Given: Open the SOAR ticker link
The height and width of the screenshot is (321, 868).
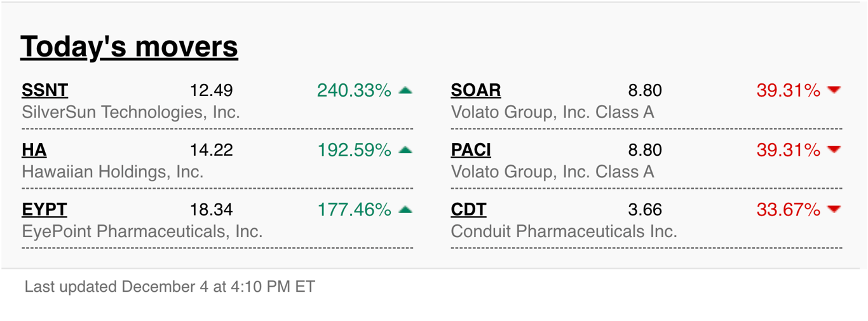Looking at the screenshot, I should click(476, 91).
